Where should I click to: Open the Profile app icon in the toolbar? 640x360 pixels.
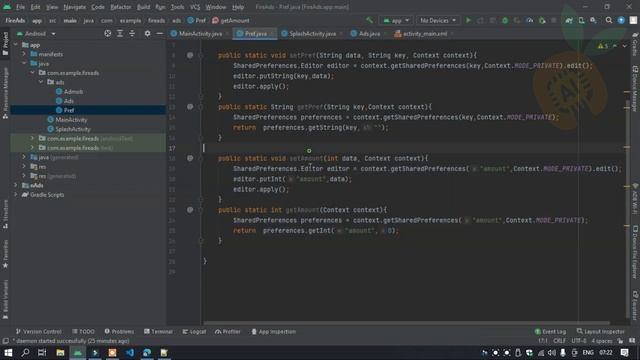pos(529,20)
